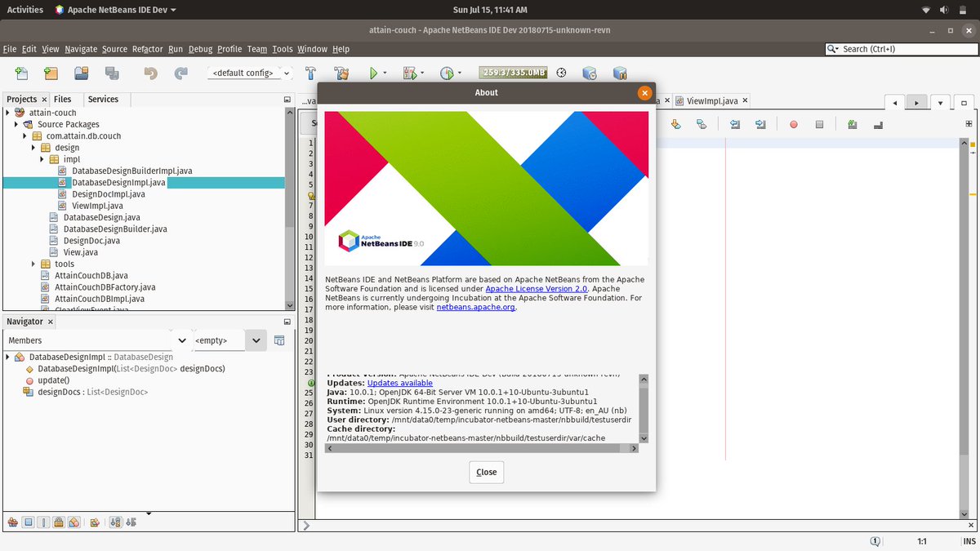Toggle the Show Static Members filter in Navigator
The image size is (980, 551).
[42, 522]
